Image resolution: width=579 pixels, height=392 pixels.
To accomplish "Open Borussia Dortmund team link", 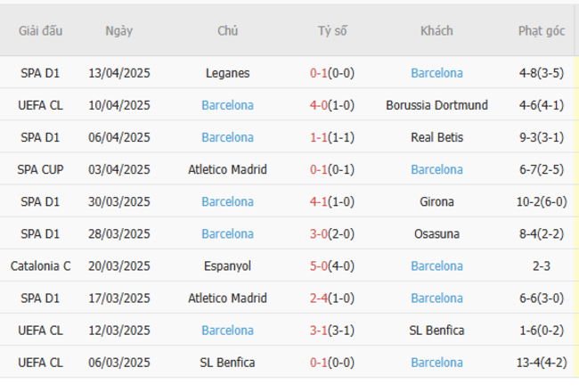I will pyautogui.click(x=436, y=105).
